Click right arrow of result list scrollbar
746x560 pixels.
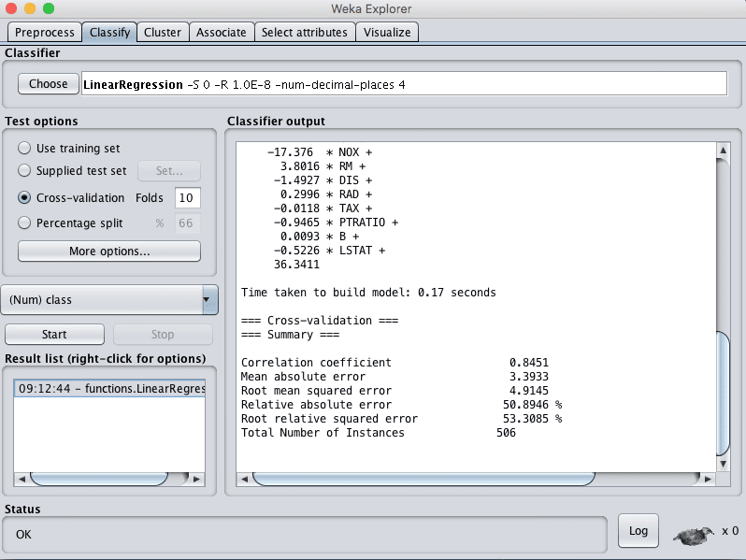(x=196, y=479)
